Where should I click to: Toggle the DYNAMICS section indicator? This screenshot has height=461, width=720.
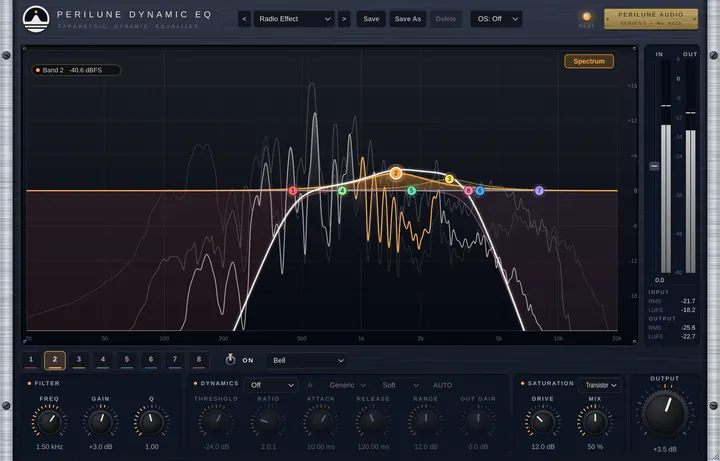(195, 383)
